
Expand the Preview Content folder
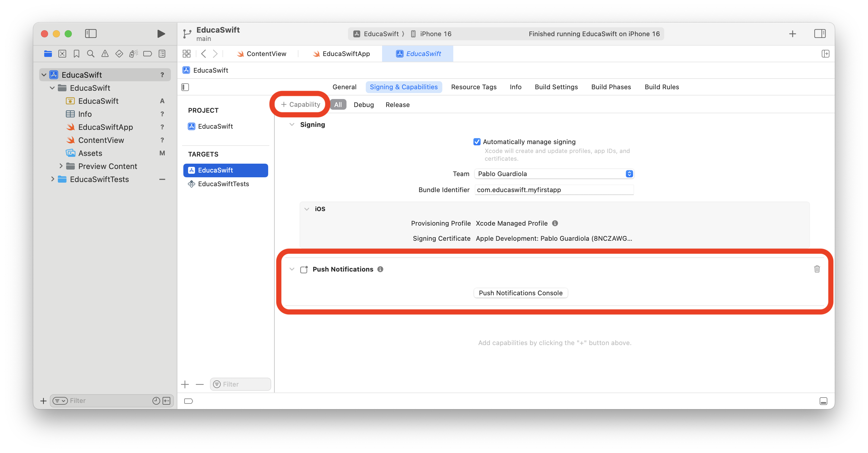click(x=61, y=166)
